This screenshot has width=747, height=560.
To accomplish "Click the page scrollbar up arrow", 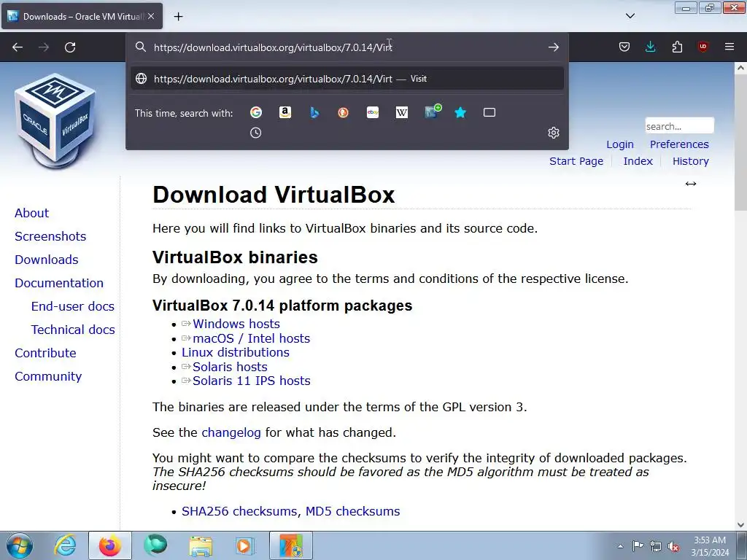I will (740, 68).
